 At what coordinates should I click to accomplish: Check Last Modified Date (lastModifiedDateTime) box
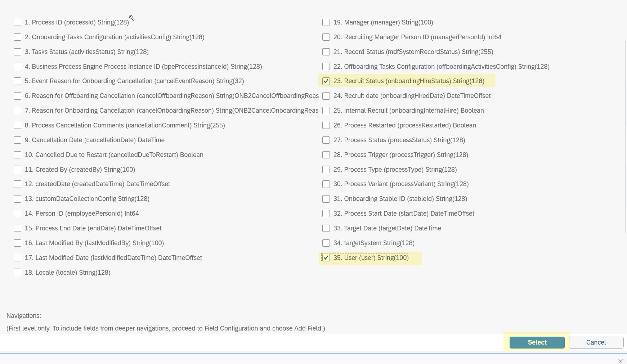click(x=17, y=258)
